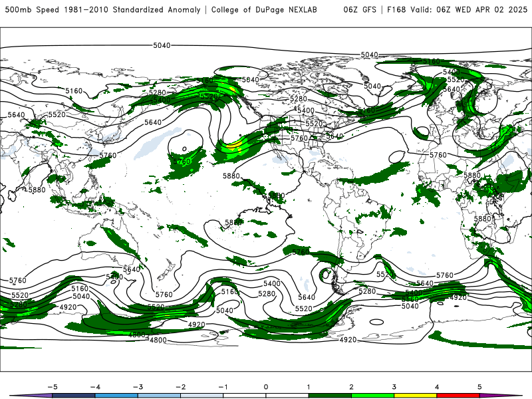Click the 5040 contour label over Greenland
Screen dimensions: 532x399
coord(372,86)
